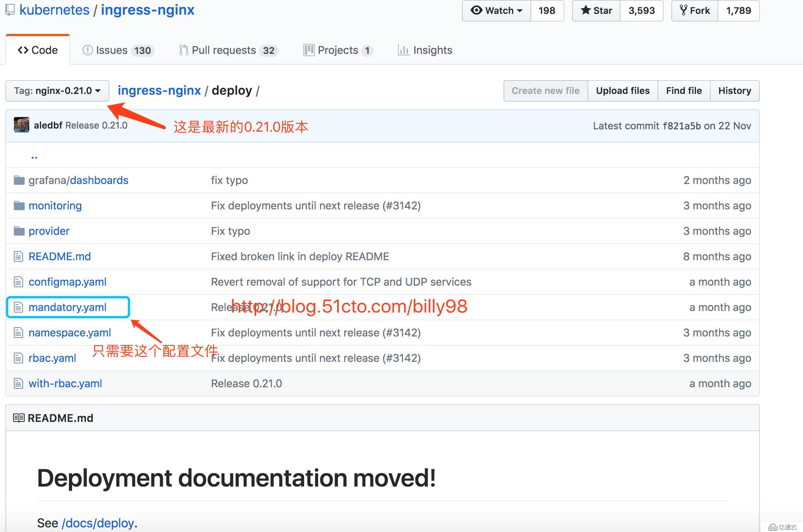
Task: Click the History button
Action: coord(735,91)
